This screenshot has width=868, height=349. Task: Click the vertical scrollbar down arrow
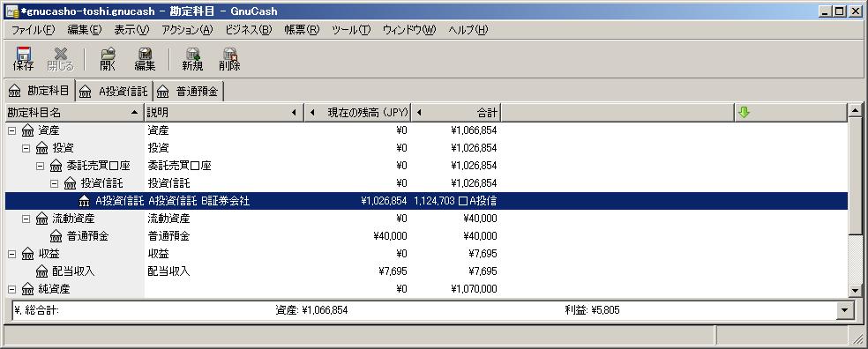pyautogui.click(x=856, y=290)
